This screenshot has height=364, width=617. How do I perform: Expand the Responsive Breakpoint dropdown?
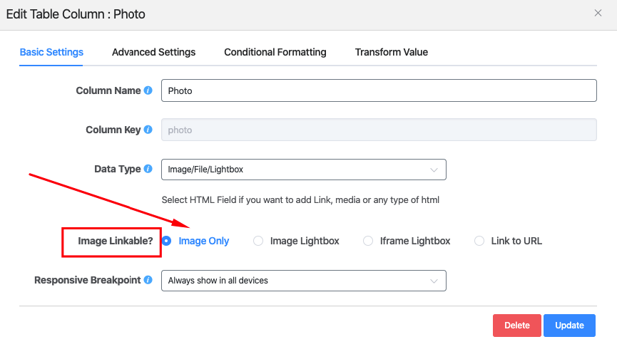click(303, 281)
